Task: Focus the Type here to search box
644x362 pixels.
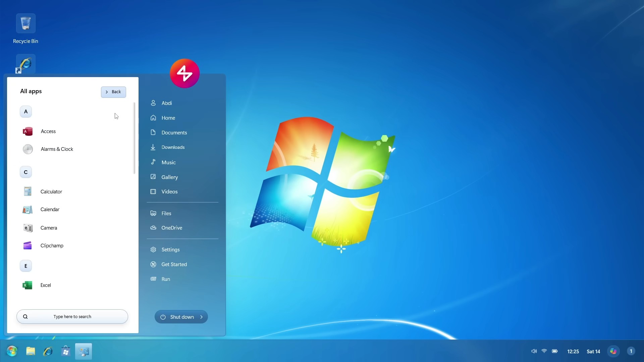Action: click(72, 317)
